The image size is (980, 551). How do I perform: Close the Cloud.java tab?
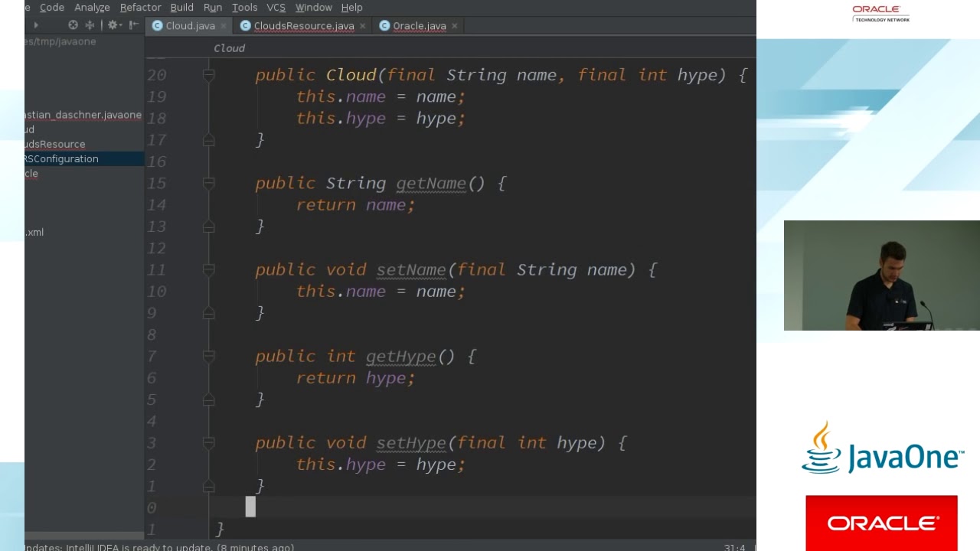tap(224, 26)
